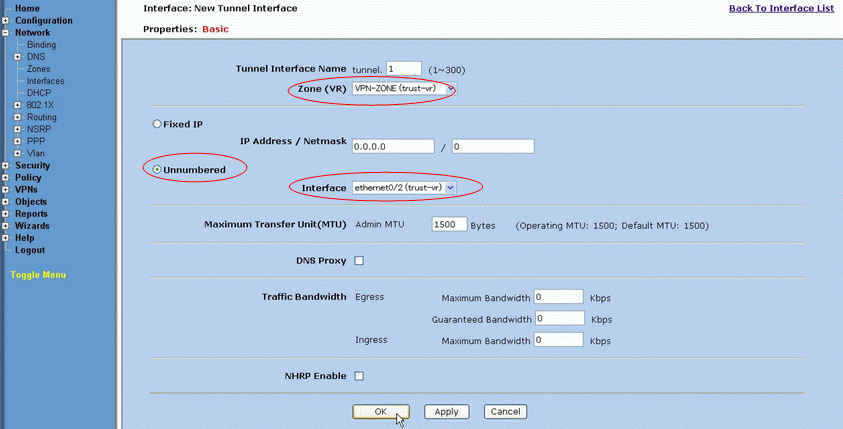Open Interfaces under Network
The image size is (843, 429).
coord(46,81)
